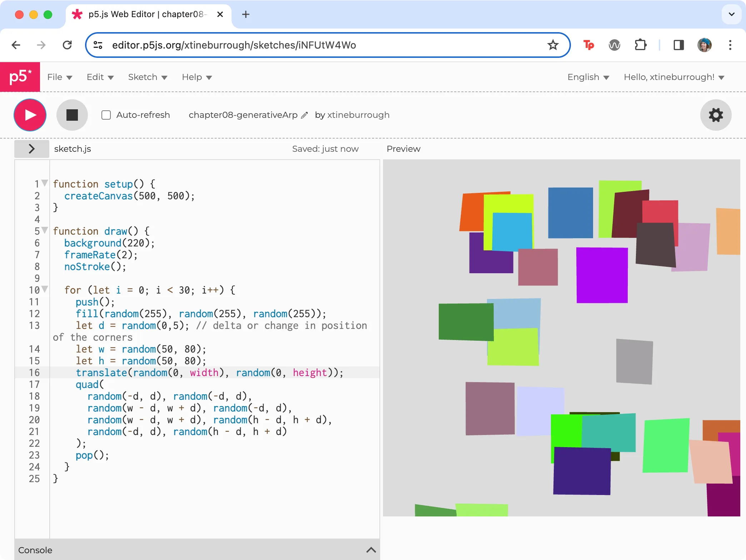Enable the Auto-refresh checkbox
Image resolution: width=746 pixels, height=560 pixels.
coord(106,115)
